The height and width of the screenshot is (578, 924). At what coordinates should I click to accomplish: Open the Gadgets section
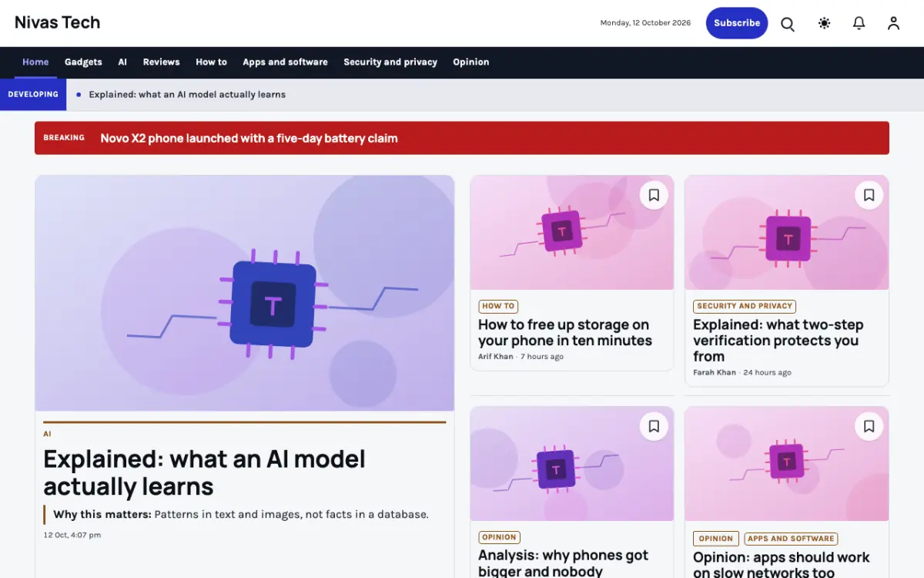tap(83, 62)
